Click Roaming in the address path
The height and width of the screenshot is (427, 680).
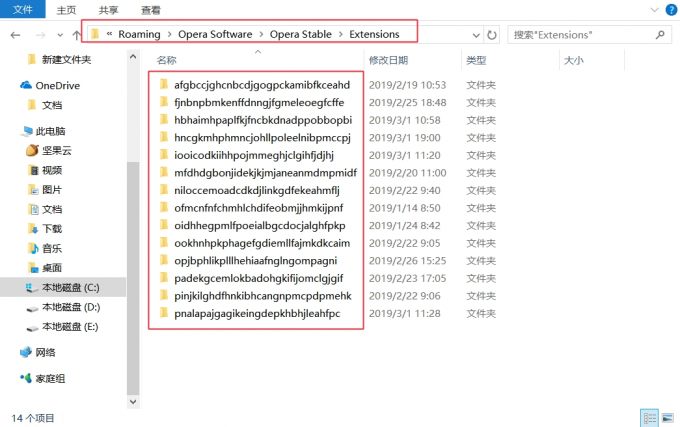(139, 34)
